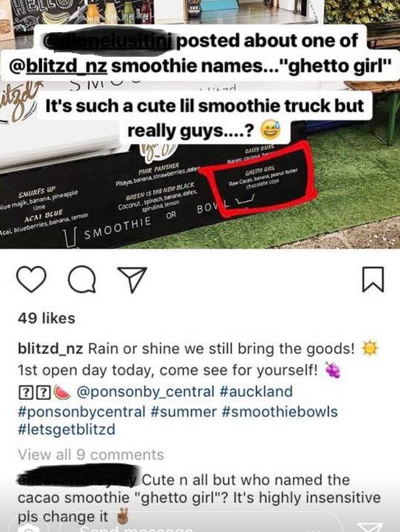Open the #smoothiebowls hashtag
The image size is (400, 532).
tap(280, 411)
